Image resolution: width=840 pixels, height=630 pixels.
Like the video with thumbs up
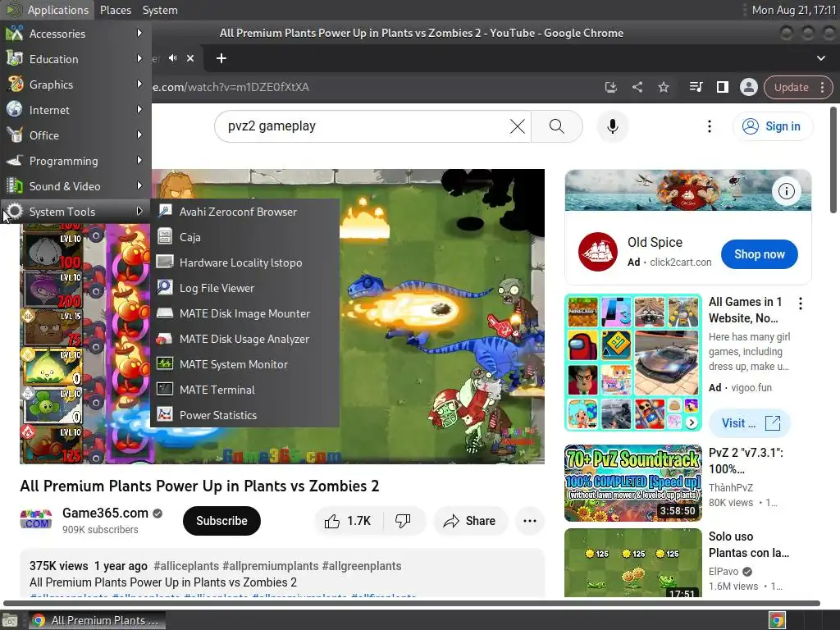click(x=348, y=521)
